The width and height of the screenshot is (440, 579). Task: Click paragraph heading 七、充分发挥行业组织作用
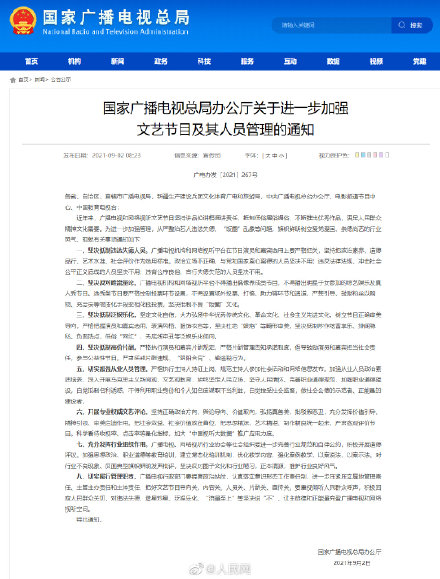112,444
